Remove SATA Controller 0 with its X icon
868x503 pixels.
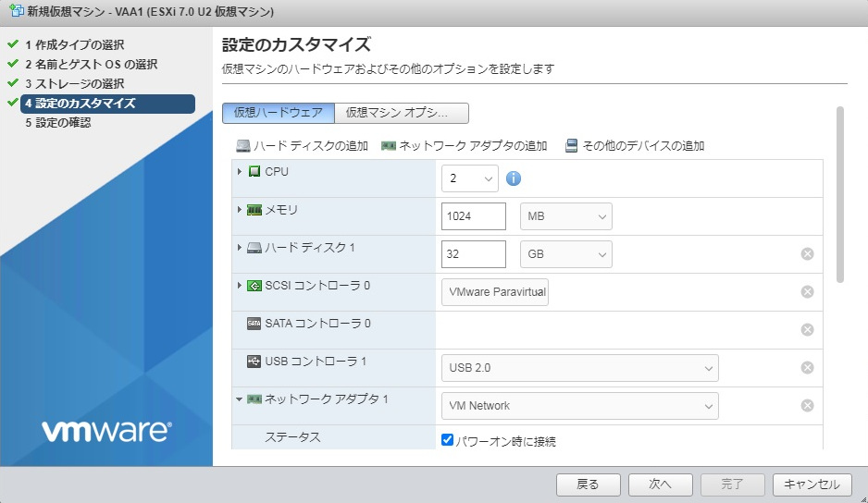[x=807, y=330]
